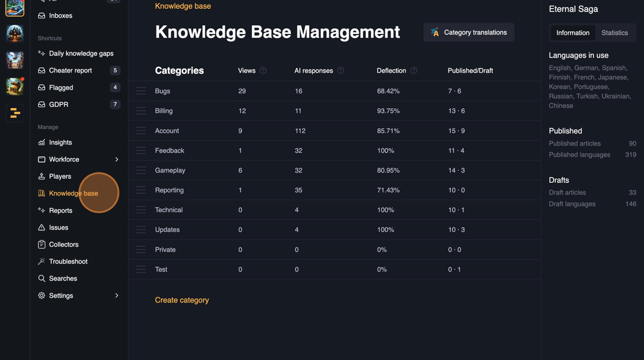Select the haunted house game thumbnail

coord(15,34)
